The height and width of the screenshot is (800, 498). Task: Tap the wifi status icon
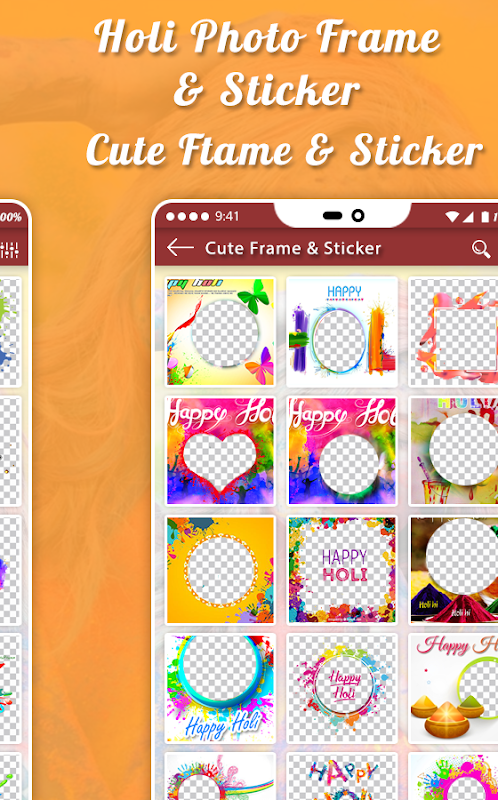(x=452, y=217)
